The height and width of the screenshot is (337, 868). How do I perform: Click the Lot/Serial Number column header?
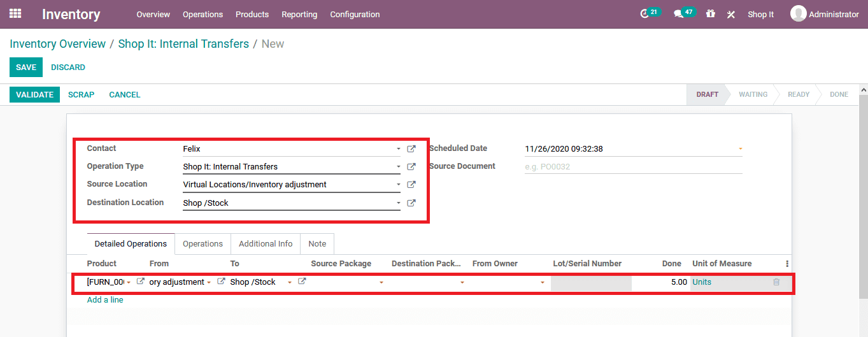coord(587,264)
